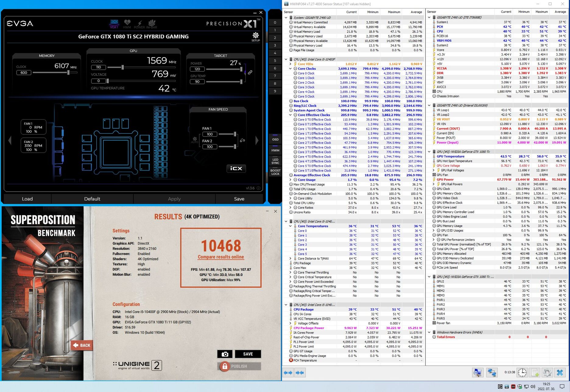This screenshot has height=392, width=570.
Task: Expand GPU Rail Voltages row
Action: pos(434,170)
